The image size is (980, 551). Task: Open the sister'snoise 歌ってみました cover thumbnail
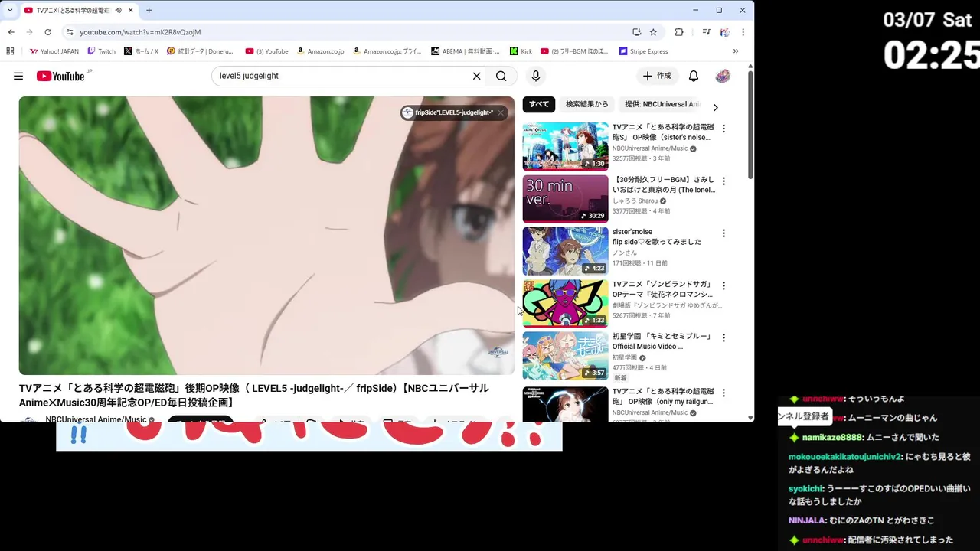(566, 251)
